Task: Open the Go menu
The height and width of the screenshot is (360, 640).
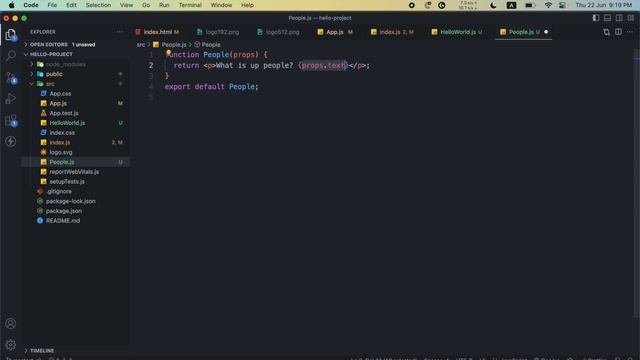Action: click(146, 5)
